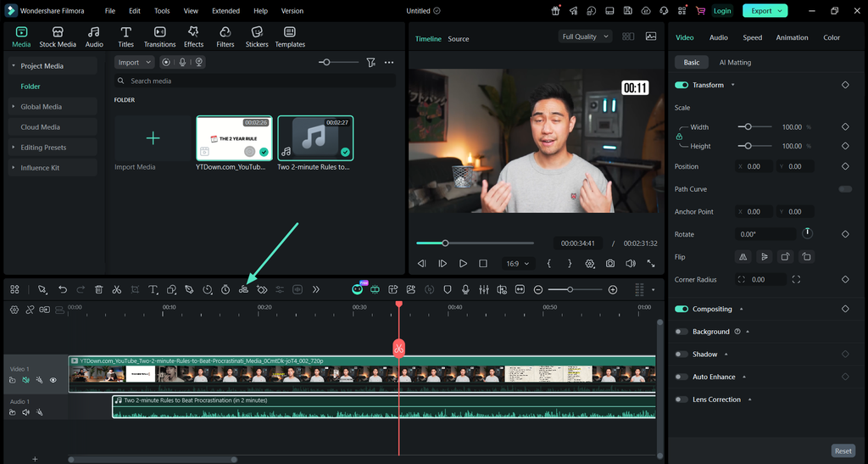Click the marker shield icon
868x464 pixels.
(x=448, y=289)
